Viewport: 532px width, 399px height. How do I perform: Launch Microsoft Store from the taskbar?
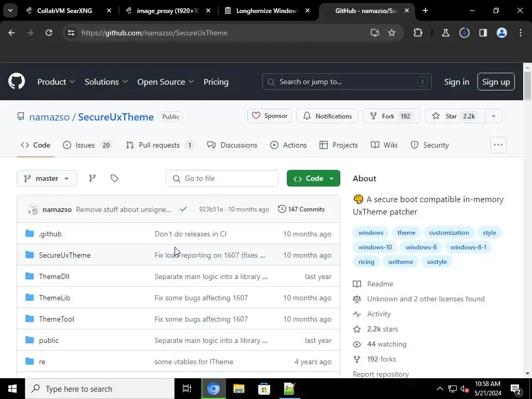point(264,389)
